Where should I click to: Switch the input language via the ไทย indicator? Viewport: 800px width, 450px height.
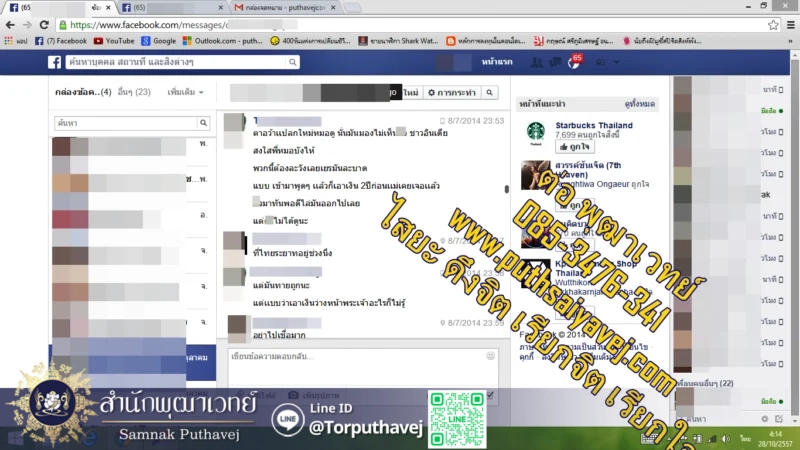click(746, 439)
